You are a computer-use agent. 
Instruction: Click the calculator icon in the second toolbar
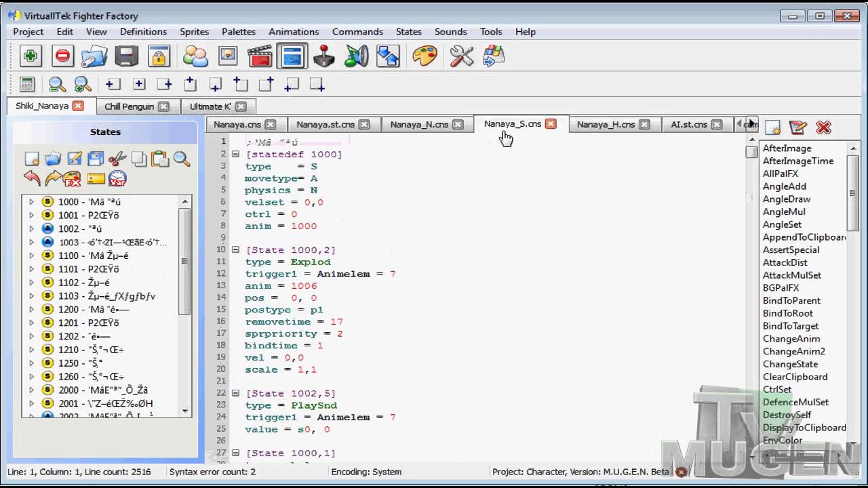click(27, 85)
